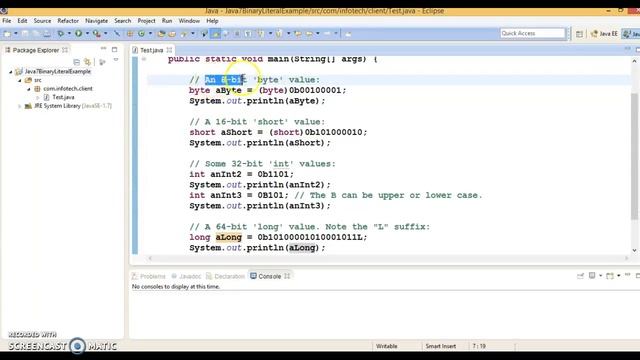Open the File menu
Viewport: 640px width, 360px height.
[x=7, y=21]
